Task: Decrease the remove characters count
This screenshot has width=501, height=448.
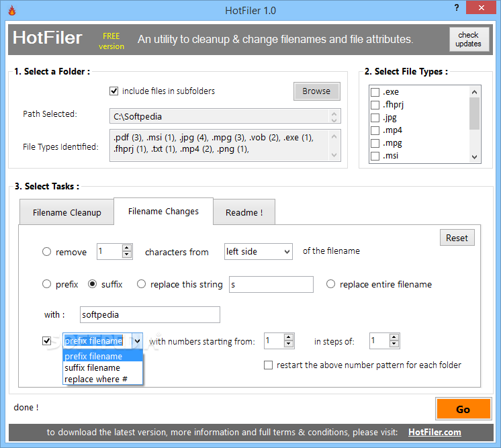Action: click(127, 255)
